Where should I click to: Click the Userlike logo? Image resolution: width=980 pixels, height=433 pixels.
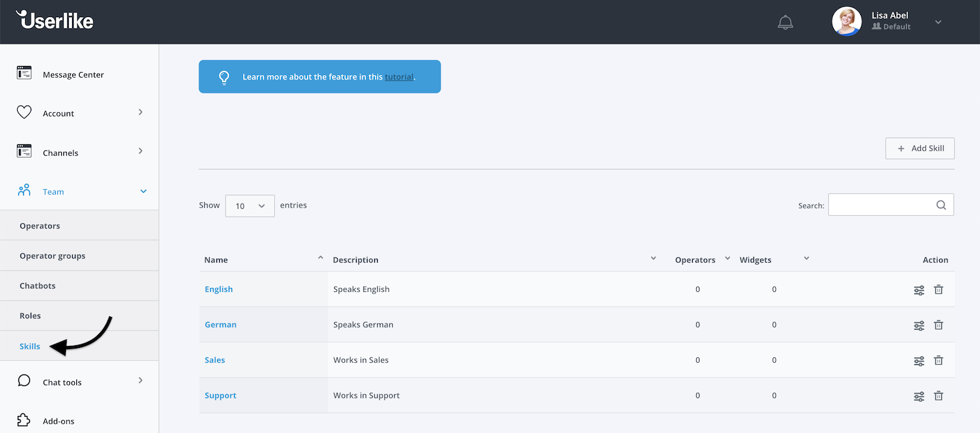(54, 20)
